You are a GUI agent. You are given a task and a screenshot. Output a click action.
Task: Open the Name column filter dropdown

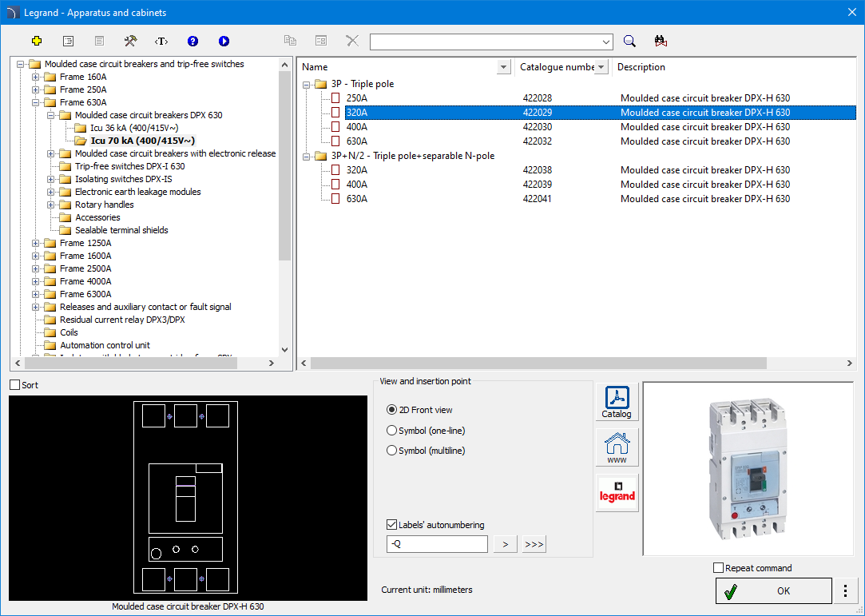pos(503,67)
